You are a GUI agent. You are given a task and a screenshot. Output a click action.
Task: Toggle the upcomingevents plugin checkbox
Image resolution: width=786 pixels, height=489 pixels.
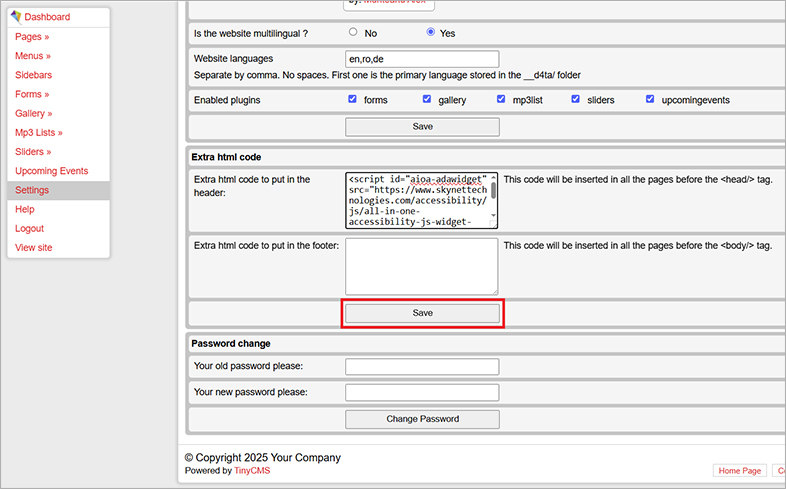[650, 99]
